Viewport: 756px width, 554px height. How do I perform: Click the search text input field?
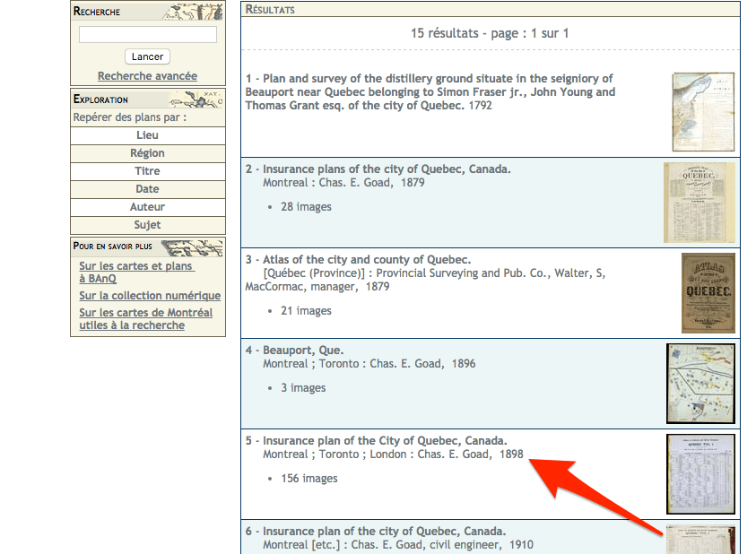point(148,35)
